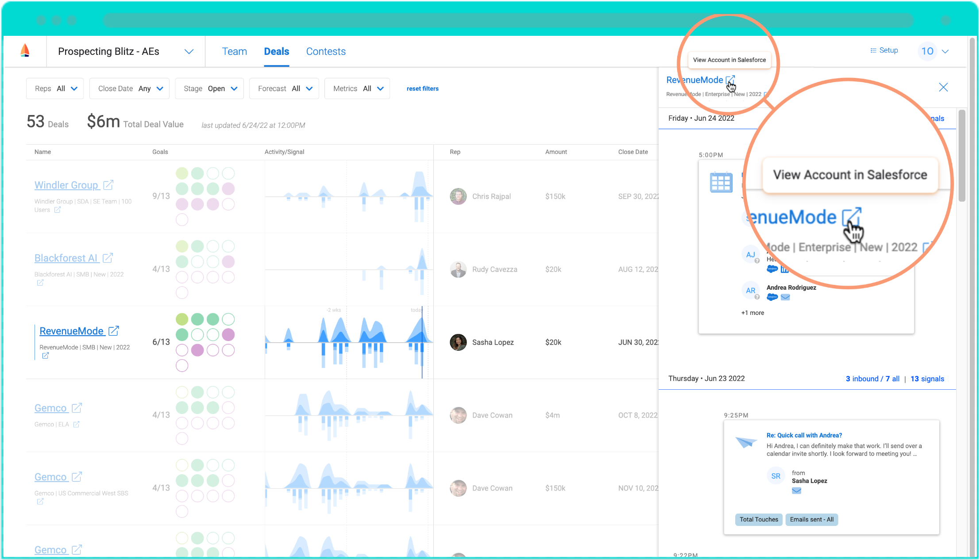Open external link icon beside Gemco ELA title
This screenshot has height=560, width=980.
point(77,407)
